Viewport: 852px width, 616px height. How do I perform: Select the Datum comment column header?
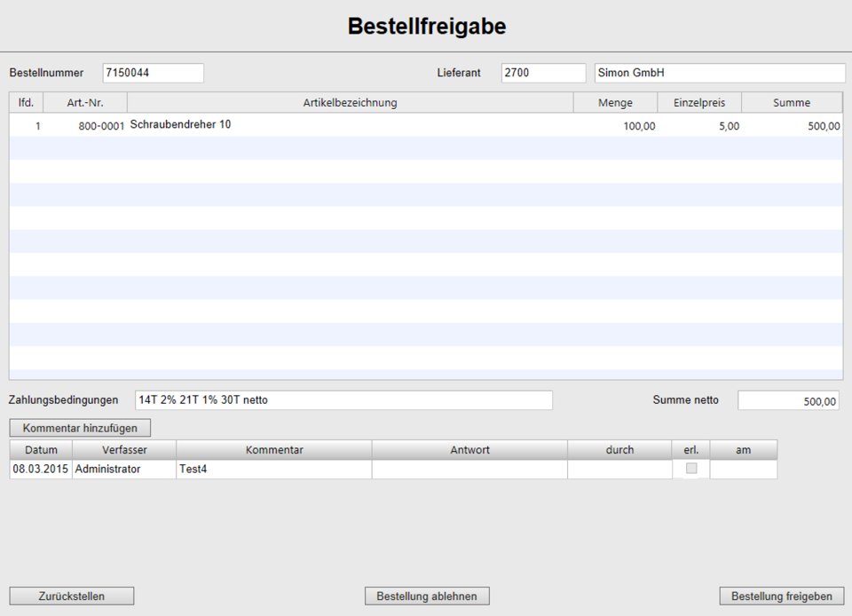[41, 450]
